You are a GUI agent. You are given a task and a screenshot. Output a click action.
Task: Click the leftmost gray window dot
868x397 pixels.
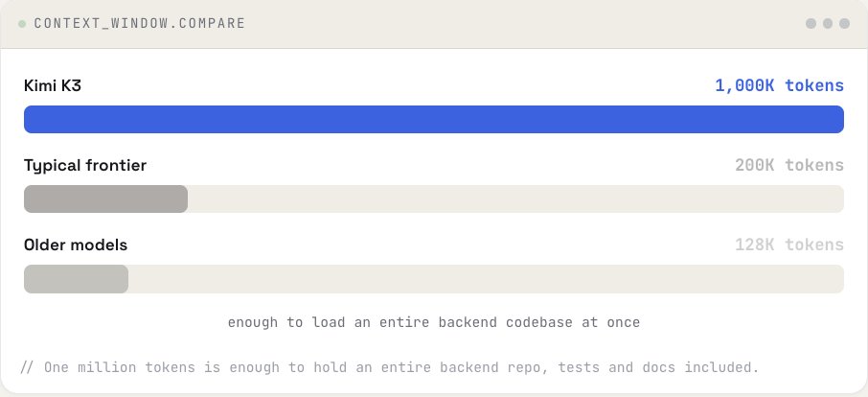click(x=811, y=23)
